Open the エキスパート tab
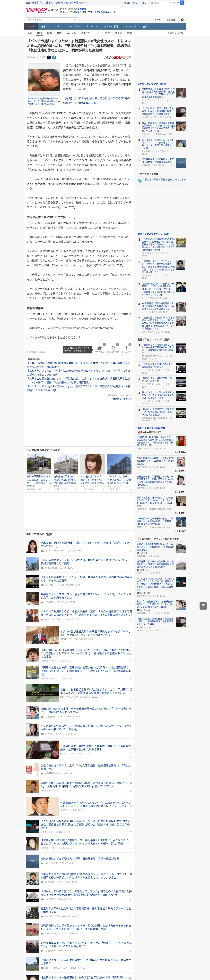The image size is (210, 980). tap(72, 26)
